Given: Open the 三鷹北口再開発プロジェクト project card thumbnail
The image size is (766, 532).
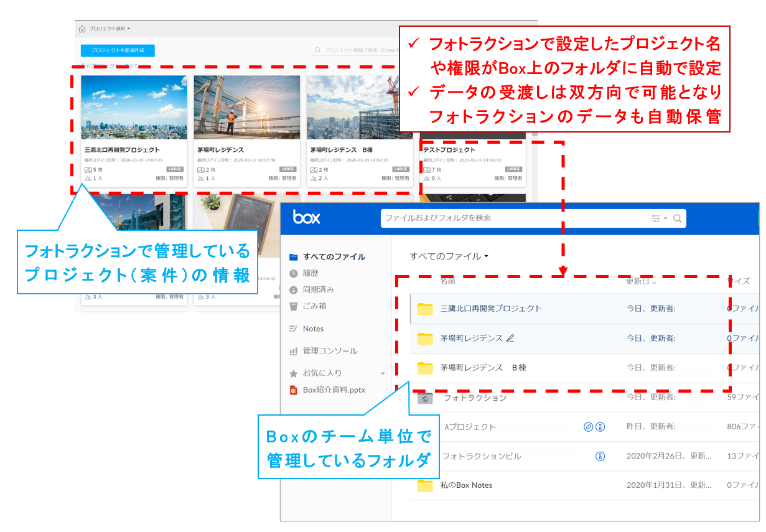Looking at the screenshot, I should [x=134, y=107].
